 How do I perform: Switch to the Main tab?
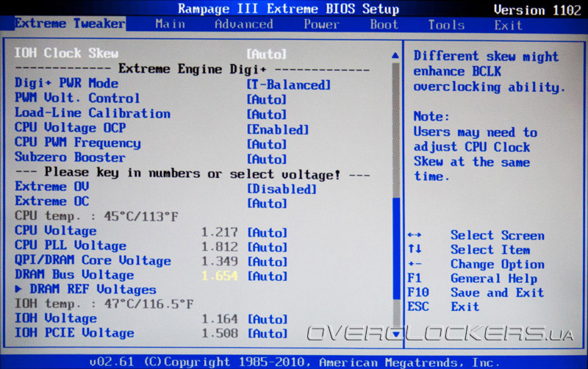(x=171, y=24)
